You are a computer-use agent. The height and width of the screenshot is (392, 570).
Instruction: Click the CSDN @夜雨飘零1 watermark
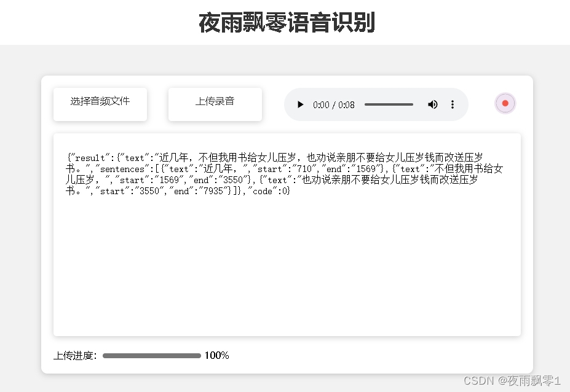tap(512, 381)
